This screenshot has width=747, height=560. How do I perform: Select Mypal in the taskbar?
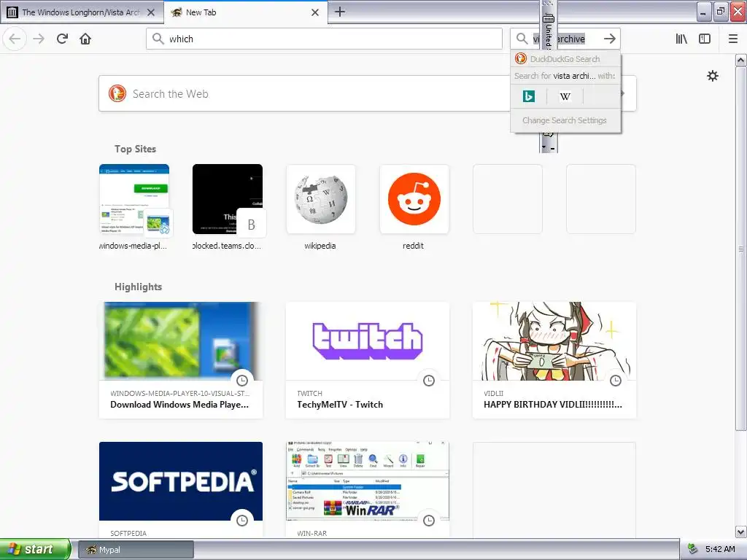tap(136, 550)
